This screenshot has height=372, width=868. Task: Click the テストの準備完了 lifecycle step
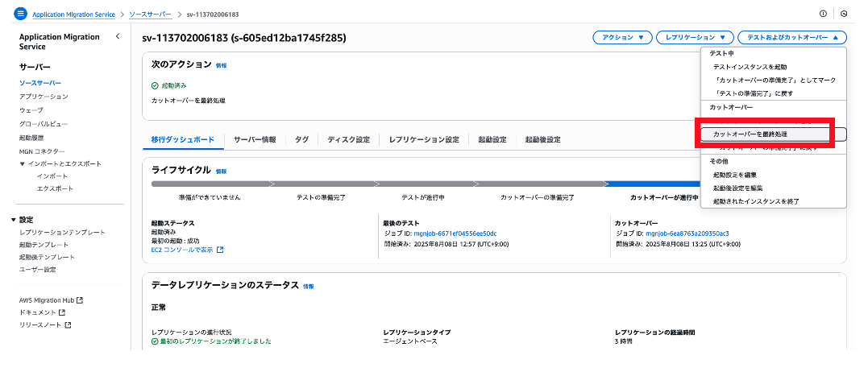(321, 197)
